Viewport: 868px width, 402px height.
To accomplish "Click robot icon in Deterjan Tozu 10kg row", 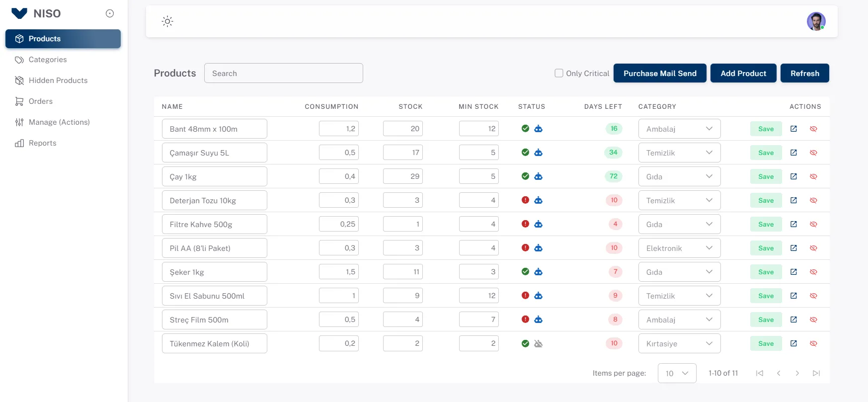I will (538, 200).
